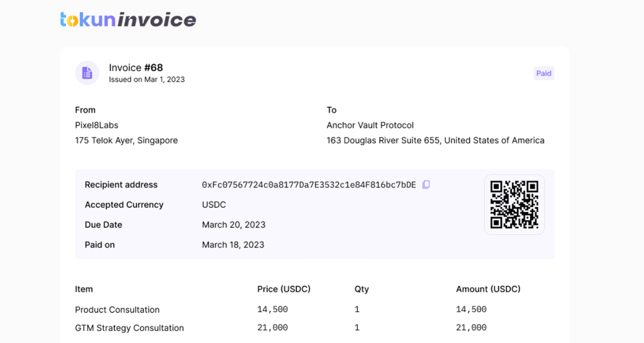Click the Price (USDC) column header
Image resolution: width=644 pixels, height=343 pixels.
284,289
